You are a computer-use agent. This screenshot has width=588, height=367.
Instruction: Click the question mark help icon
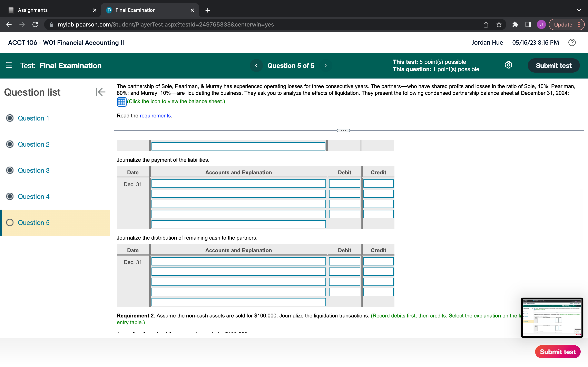pos(573,42)
